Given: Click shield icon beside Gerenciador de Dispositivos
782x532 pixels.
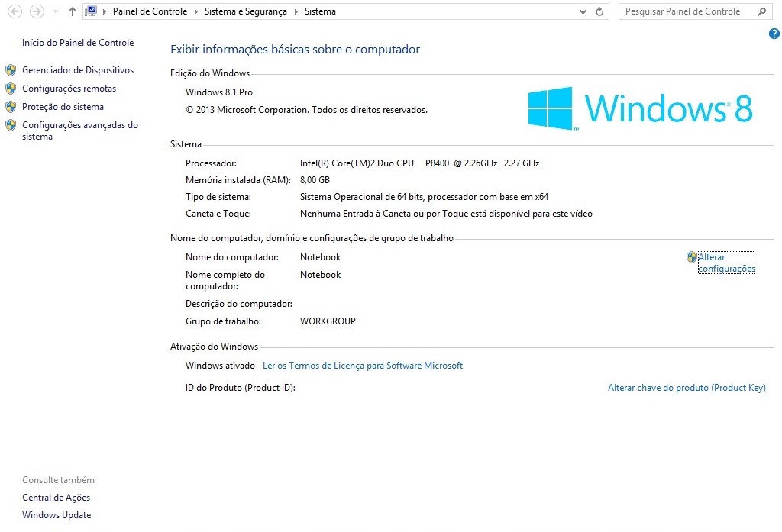Looking at the screenshot, I should tap(11, 70).
